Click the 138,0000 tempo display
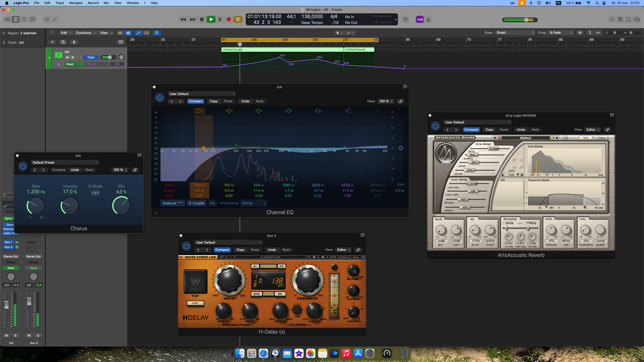This screenshot has height=362, width=644. pyautogui.click(x=312, y=17)
